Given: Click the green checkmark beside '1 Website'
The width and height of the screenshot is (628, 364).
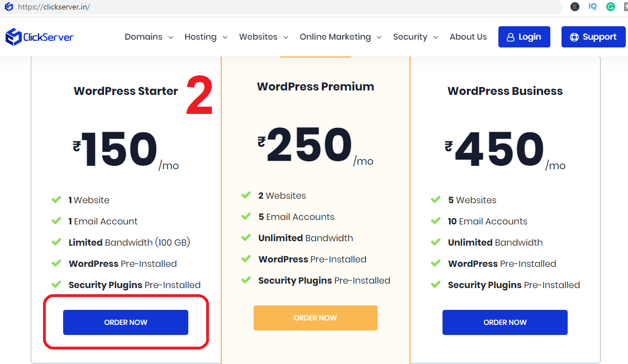Looking at the screenshot, I should 56,200.
